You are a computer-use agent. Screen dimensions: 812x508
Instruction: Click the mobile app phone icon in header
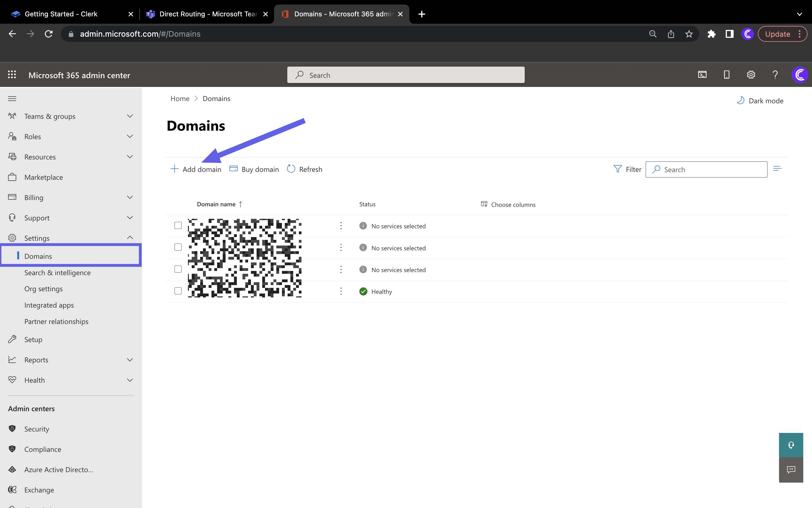pos(727,75)
